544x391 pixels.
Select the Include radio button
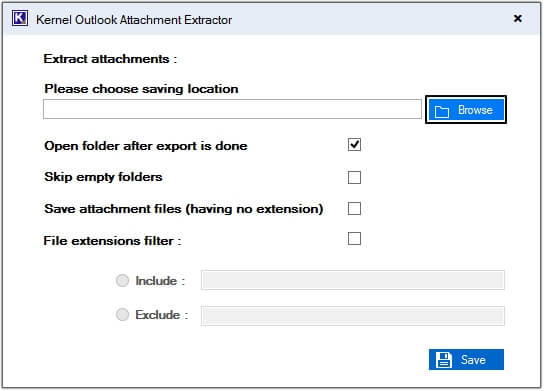(x=122, y=280)
